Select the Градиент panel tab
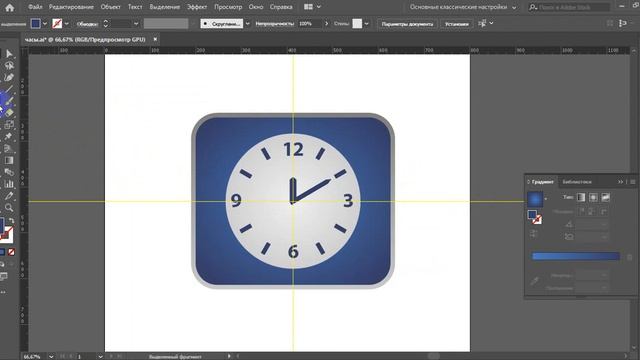This screenshot has width=640, height=360. [542, 182]
